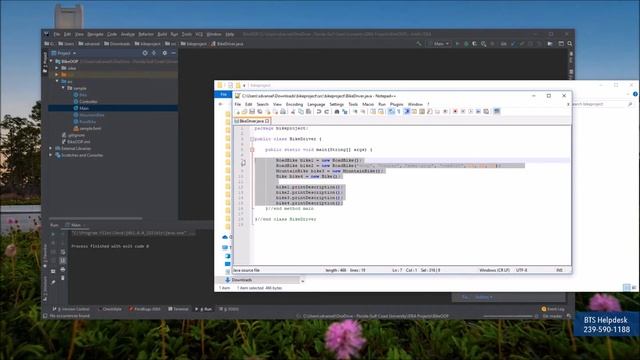The height and width of the screenshot is (360, 640).
Task: Open the Main run configuration dropdown
Action: tap(439, 44)
